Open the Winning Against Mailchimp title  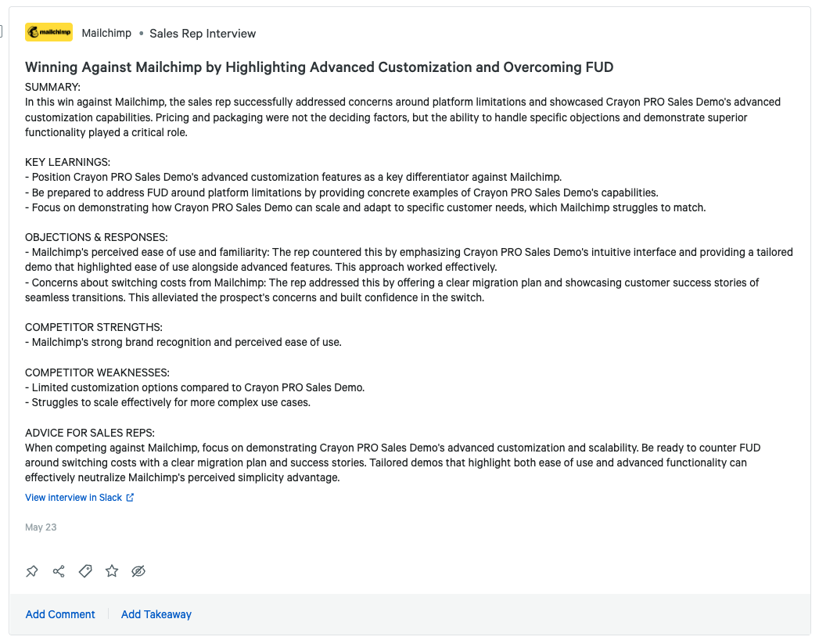[x=319, y=67]
